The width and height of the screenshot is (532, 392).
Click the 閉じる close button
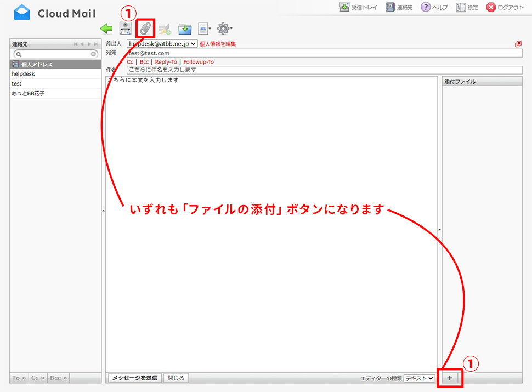click(176, 378)
